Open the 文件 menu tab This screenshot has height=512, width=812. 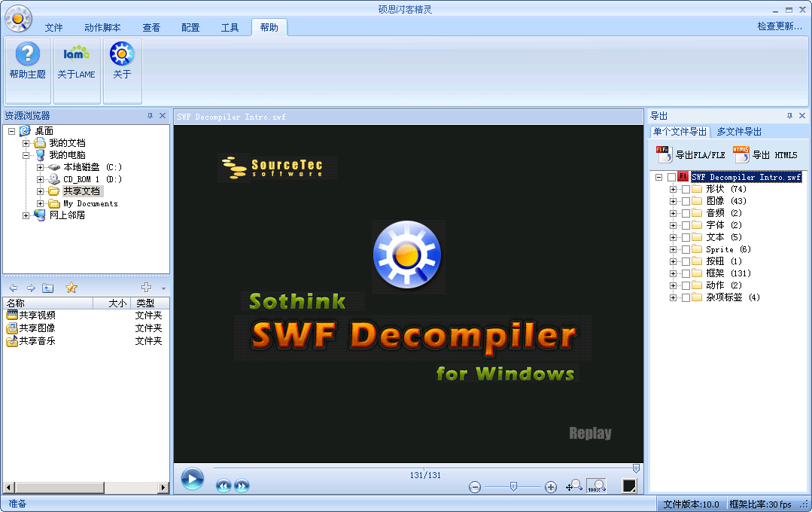53,27
